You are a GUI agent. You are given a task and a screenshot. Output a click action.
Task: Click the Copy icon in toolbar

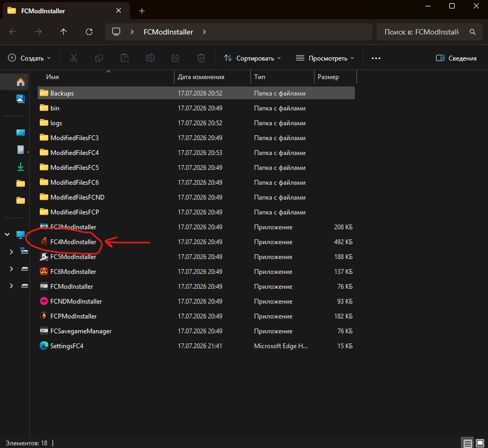point(99,58)
